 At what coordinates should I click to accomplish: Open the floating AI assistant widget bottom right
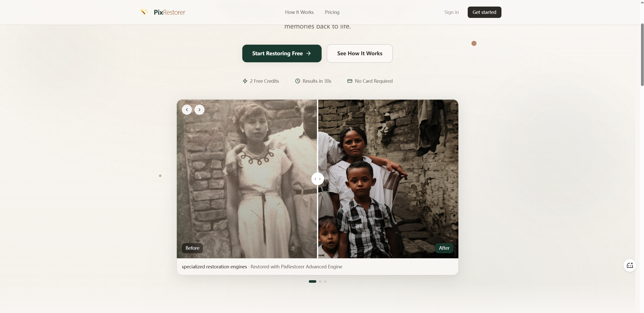click(x=629, y=265)
